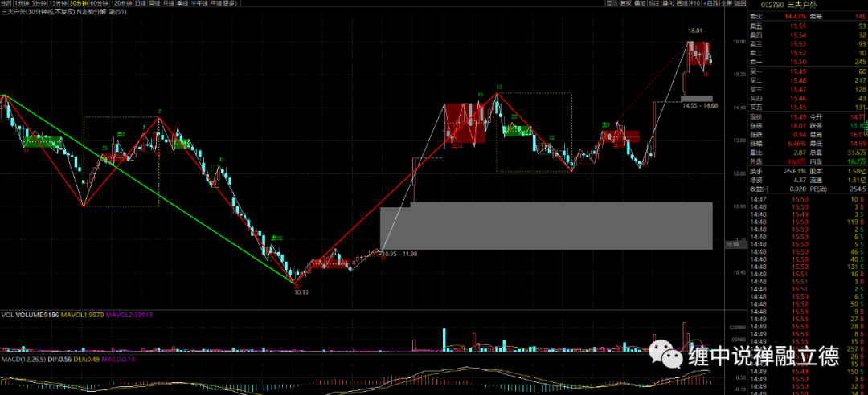Click the 返回 back button
This screenshot has height=395, width=868.
click(740, 3)
